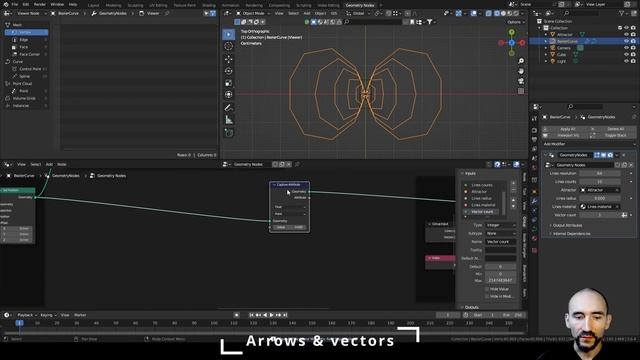The height and width of the screenshot is (360, 640).
Task: Open the socket Type Integer dropdown
Action: [x=500, y=225]
